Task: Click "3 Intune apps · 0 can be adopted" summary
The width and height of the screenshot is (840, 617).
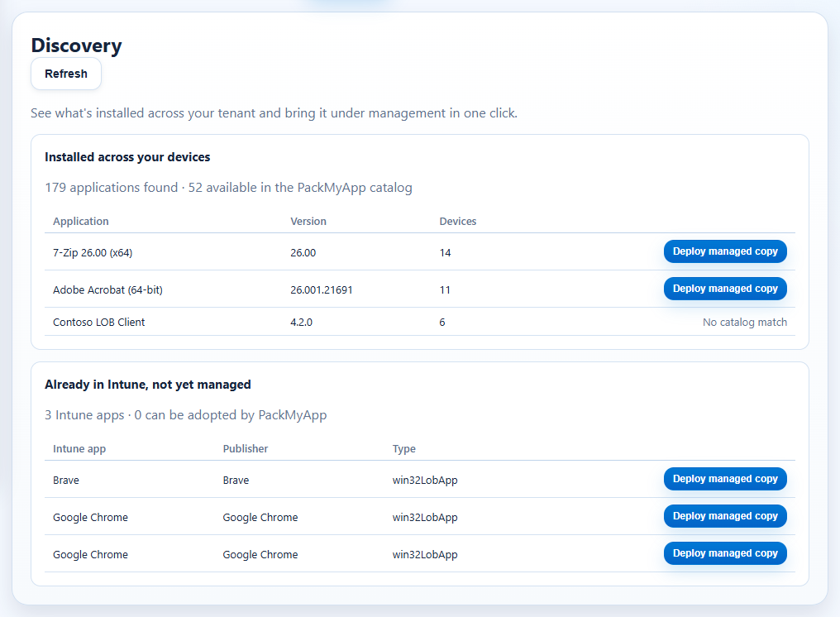Action: 186,415
